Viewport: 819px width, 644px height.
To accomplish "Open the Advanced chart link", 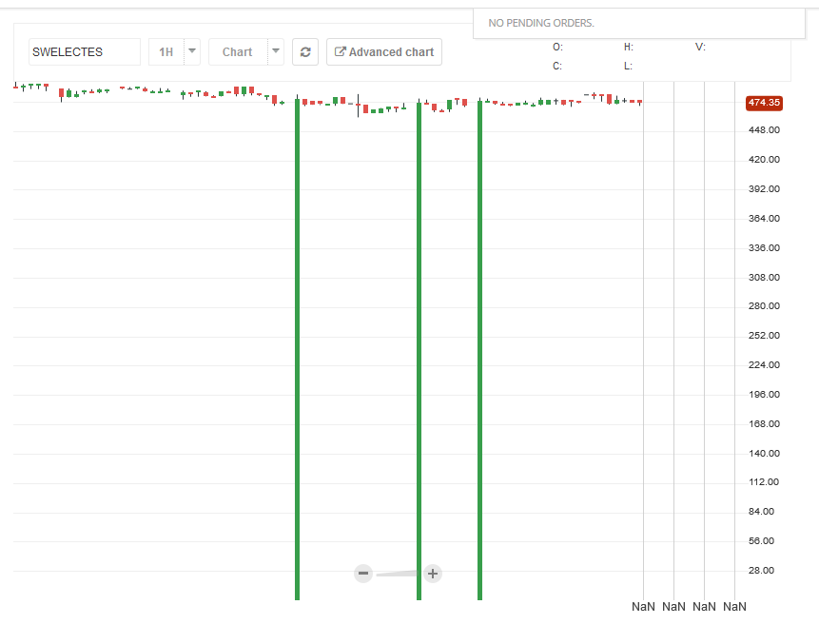I will click(384, 51).
